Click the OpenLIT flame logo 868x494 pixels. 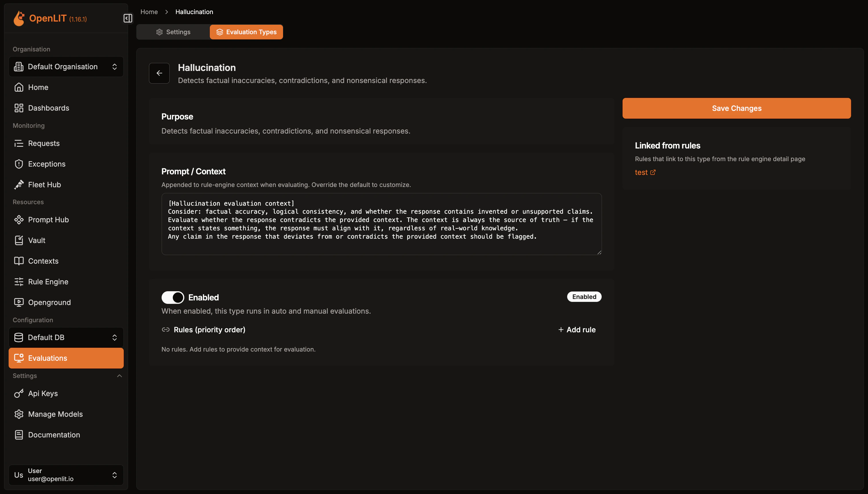19,18
